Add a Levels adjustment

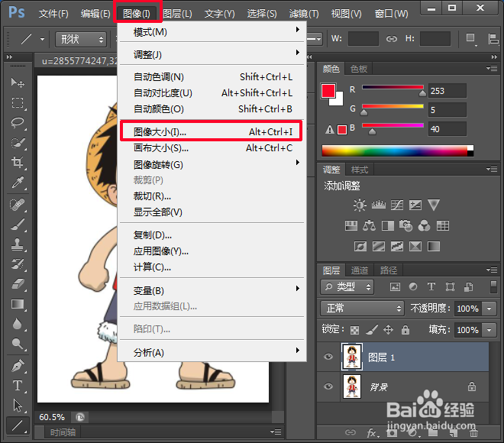coord(378,205)
